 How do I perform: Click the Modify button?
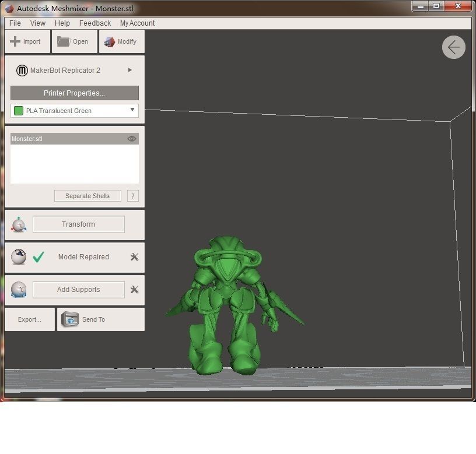click(122, 41)
